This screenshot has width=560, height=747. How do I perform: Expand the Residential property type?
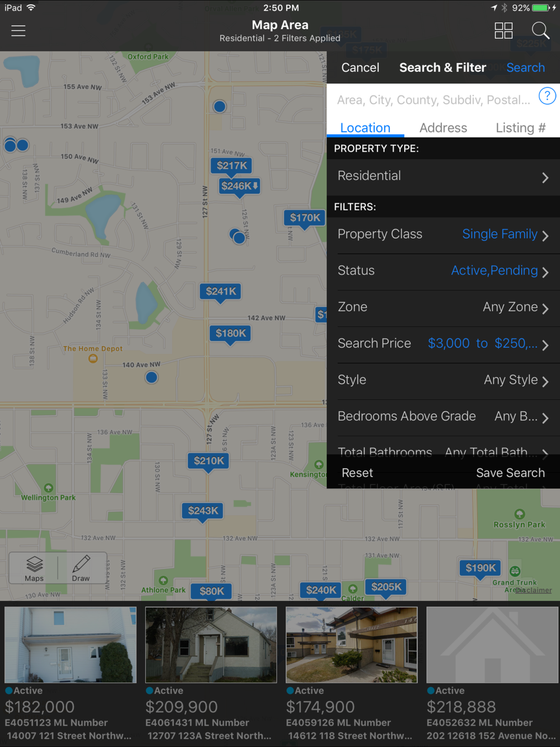click(443, 176)
